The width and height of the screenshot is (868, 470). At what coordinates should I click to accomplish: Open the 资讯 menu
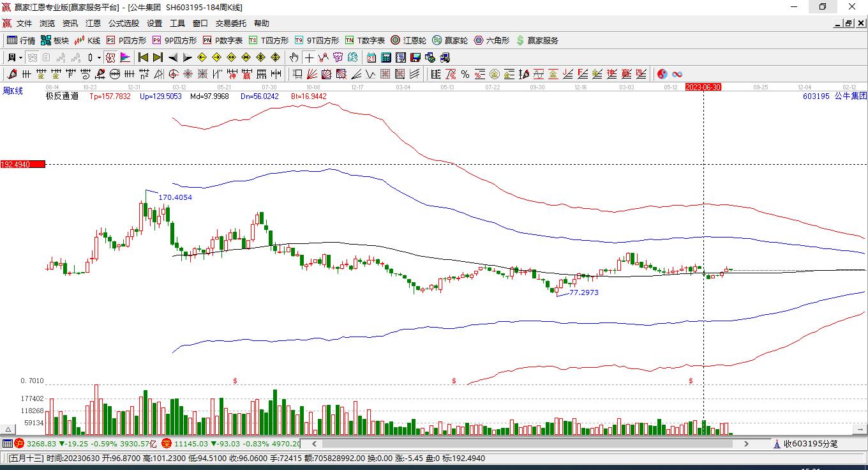(70, 24)
